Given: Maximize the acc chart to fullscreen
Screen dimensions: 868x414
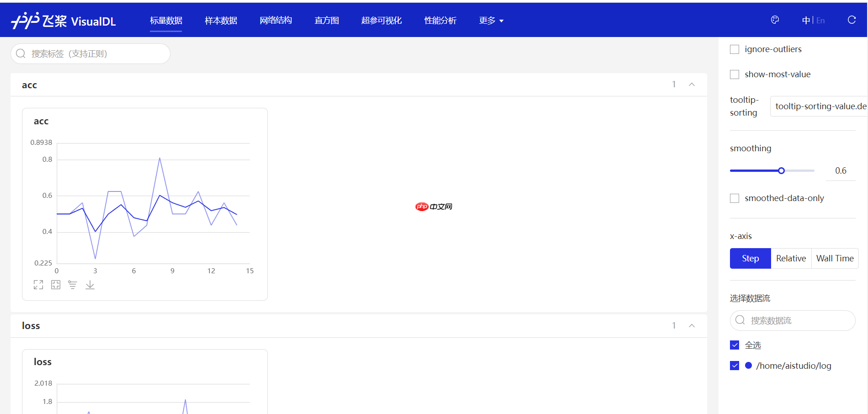Looking at the screenshot, I should click(x=38, y=284).
